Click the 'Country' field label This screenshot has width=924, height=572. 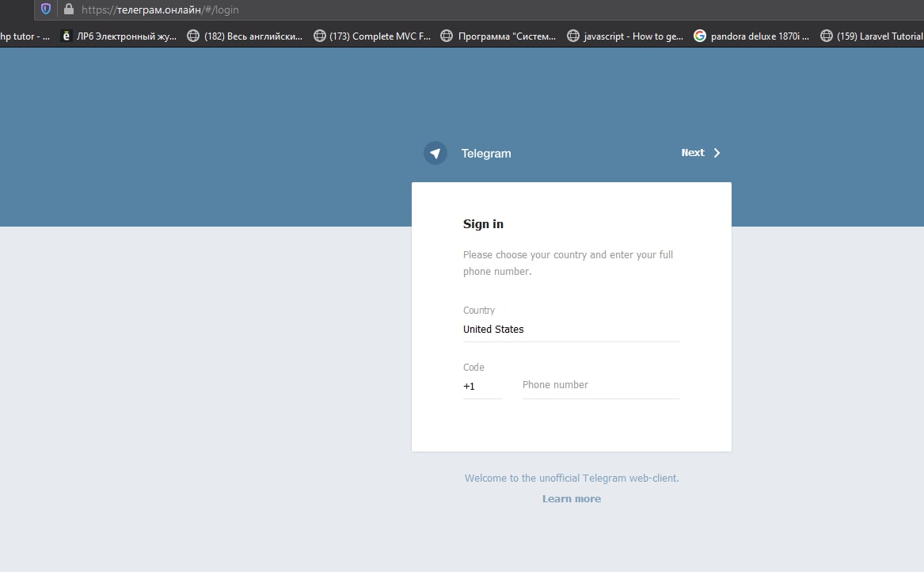tap(479, 311)
